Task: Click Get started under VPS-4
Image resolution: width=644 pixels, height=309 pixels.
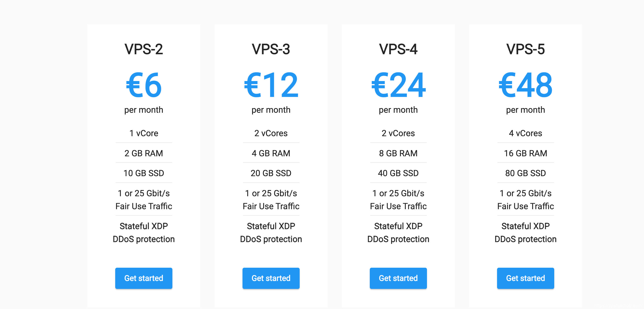Action: point(398,278)
